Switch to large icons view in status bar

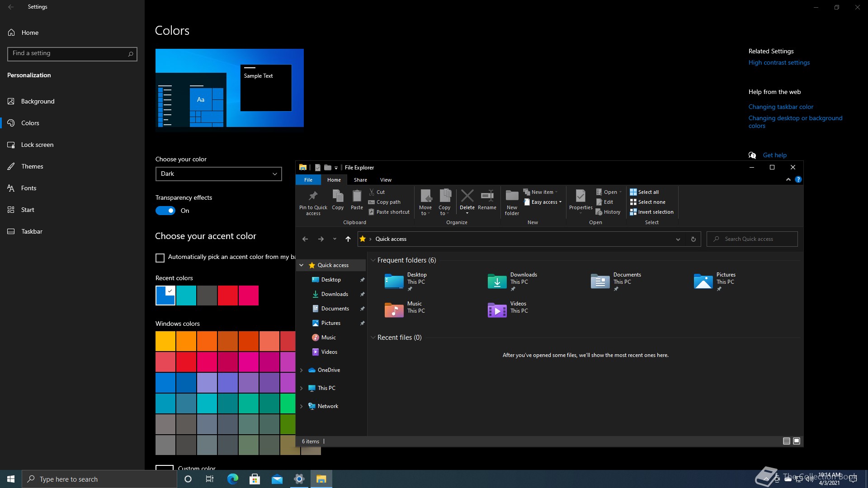(797, 441)
